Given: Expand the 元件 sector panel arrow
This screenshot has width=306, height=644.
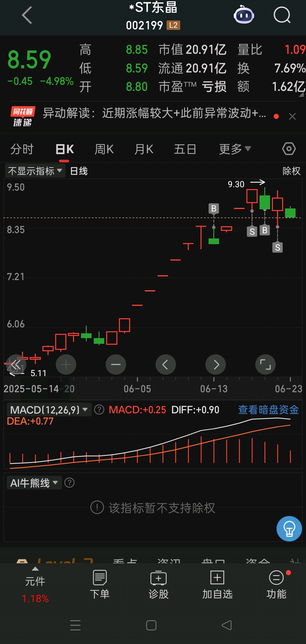Looking at the screenshot, I should pos(35,569).
